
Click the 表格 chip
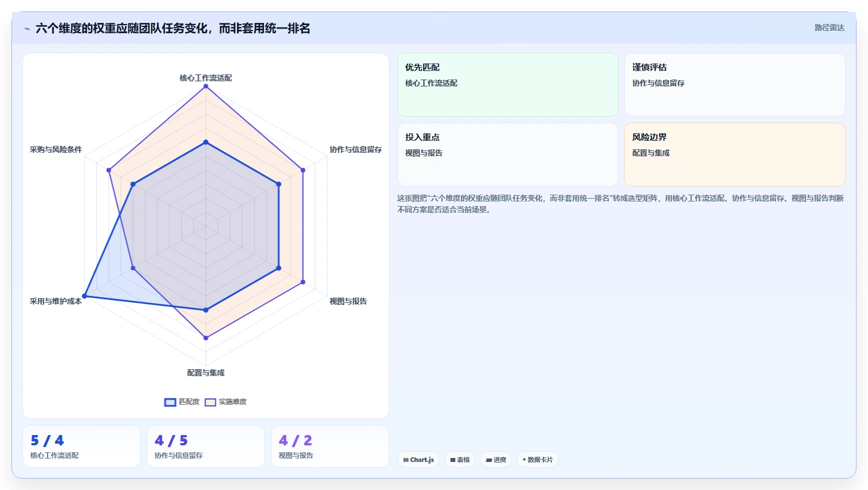(460, 460)
